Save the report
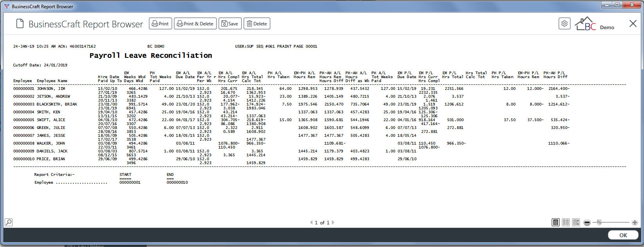Screen dimensions: 644x247 click(x=230, y=24)
